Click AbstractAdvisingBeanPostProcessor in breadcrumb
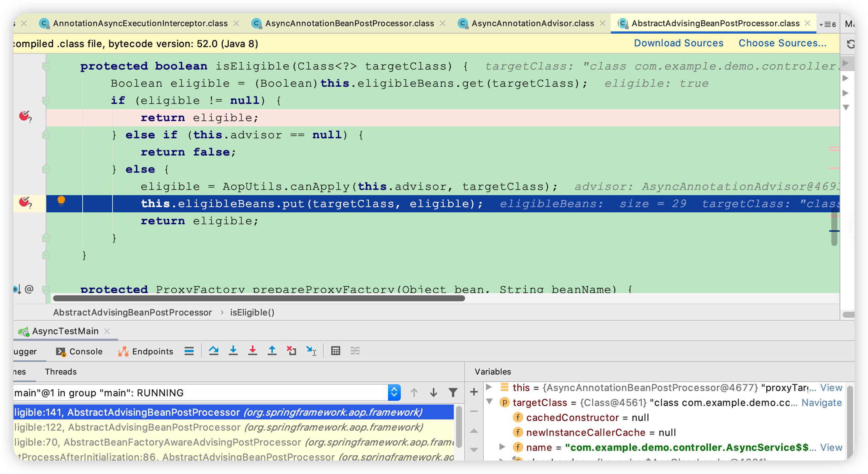868x474 pixels. click(132, 313)
